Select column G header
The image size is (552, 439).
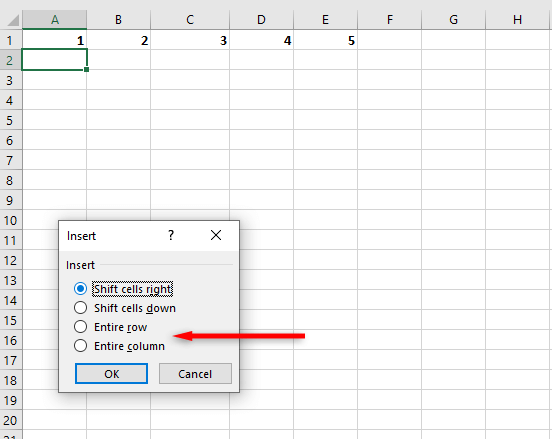[453, 20]
